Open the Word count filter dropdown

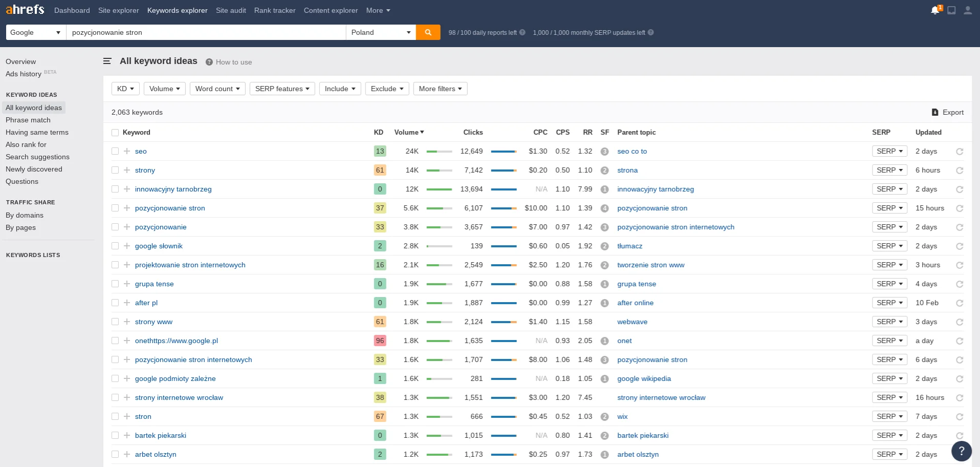click(217, 89)
